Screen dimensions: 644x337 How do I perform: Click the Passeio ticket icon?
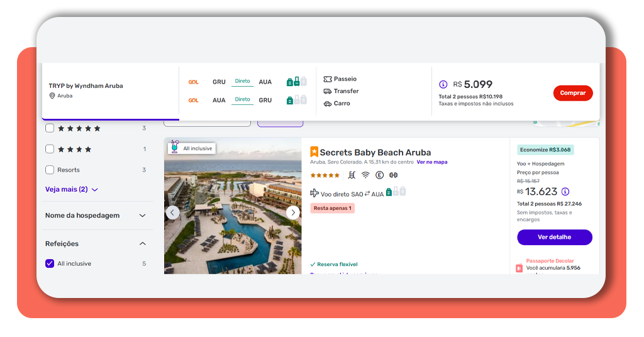(x=327, y=79)
